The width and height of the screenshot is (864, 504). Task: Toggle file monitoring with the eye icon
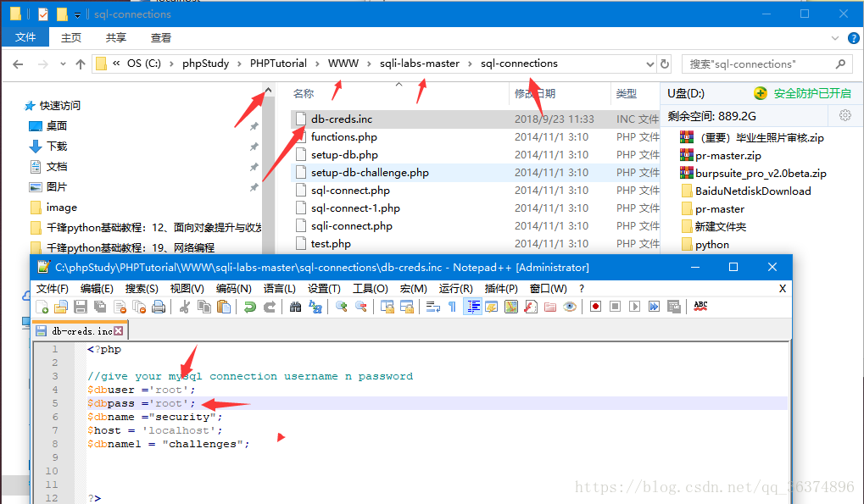(x=570, y=307)
